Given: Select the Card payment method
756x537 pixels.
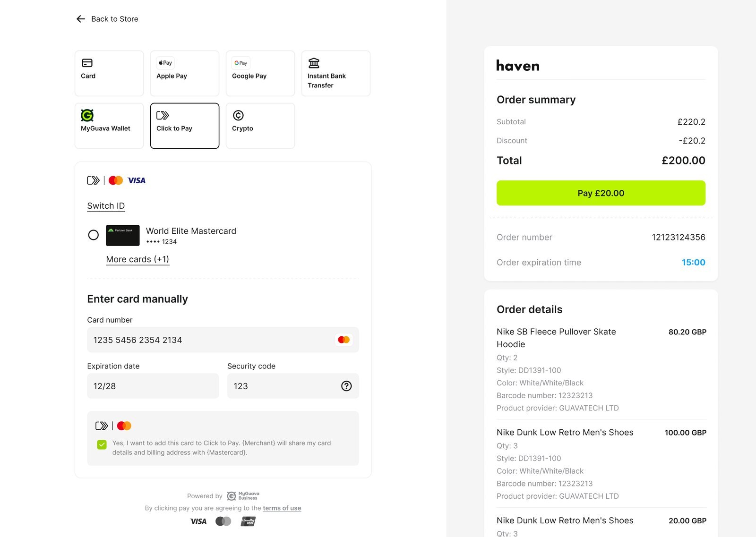Looking at the screenshot, I should [x=109, y=74].
